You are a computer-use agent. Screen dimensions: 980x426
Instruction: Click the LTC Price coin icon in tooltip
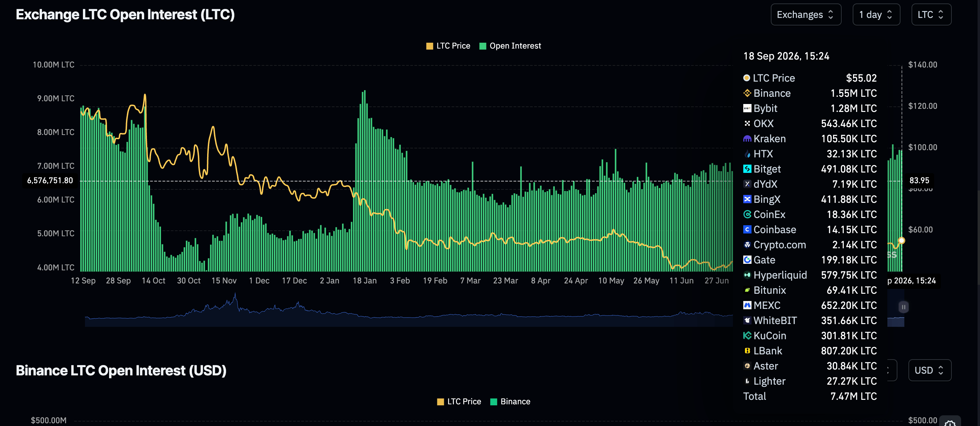point(746,78)
